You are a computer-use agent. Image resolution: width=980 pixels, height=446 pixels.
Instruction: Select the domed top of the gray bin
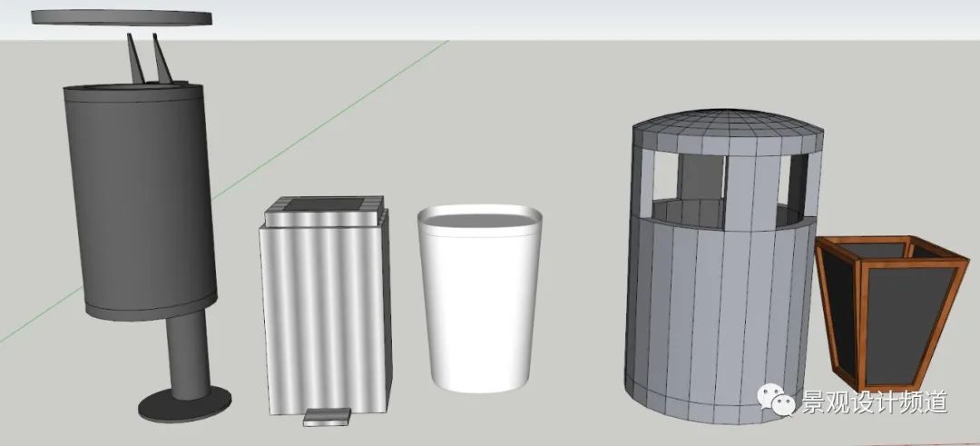728,130
